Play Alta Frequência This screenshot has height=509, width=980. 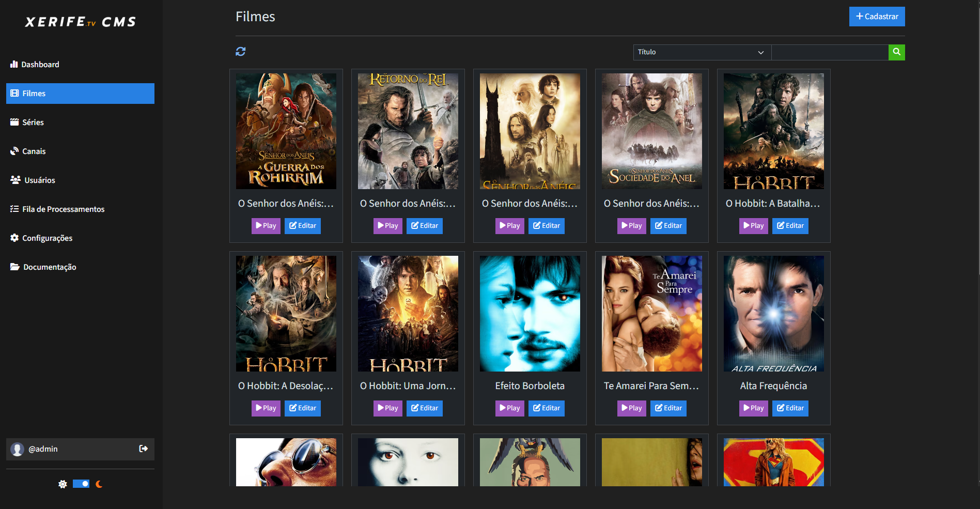click(x=754, y=408)
